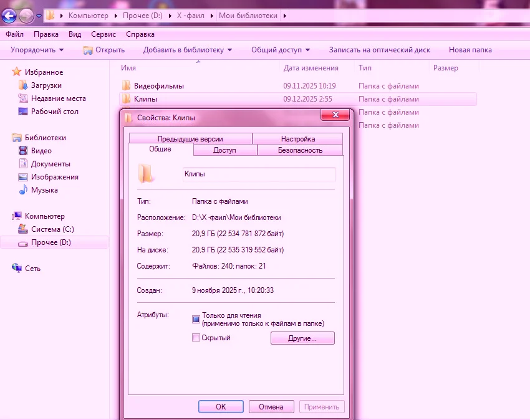This screenshot has width=530, height=420.
Task: Click the Документы library icon
Action: (23, 163)
